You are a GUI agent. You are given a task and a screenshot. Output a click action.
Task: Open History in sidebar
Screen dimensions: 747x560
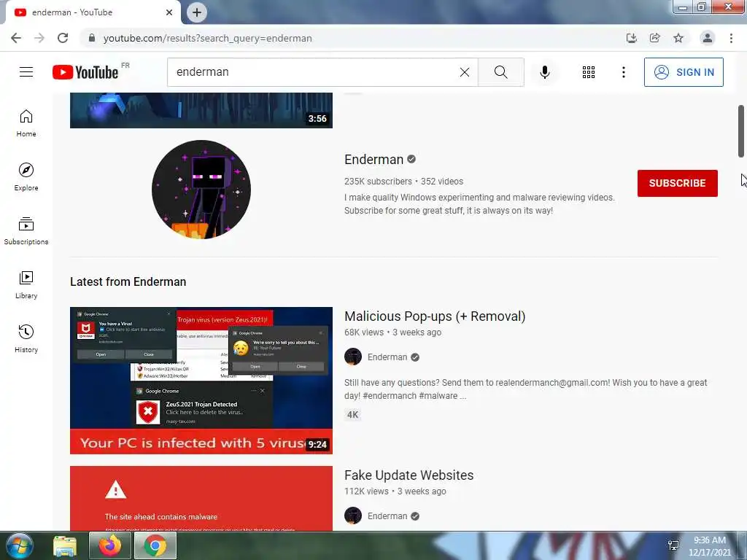tap(26, 338)
